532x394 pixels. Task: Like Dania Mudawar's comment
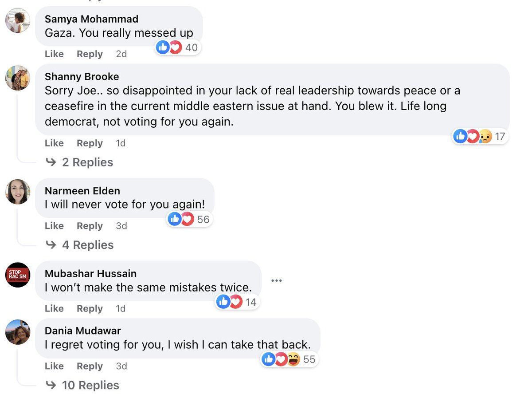[54, 366]
